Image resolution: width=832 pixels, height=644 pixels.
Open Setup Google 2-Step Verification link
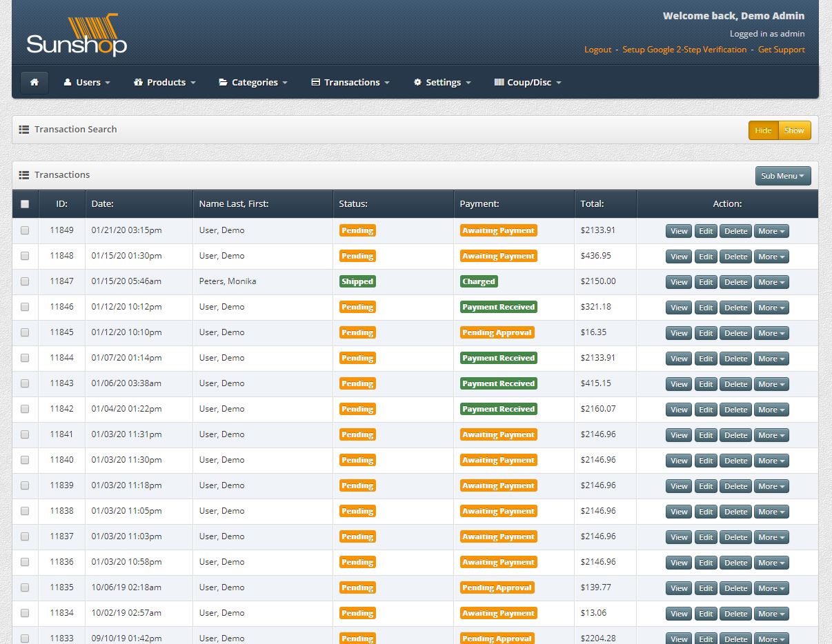pos(684,50)
